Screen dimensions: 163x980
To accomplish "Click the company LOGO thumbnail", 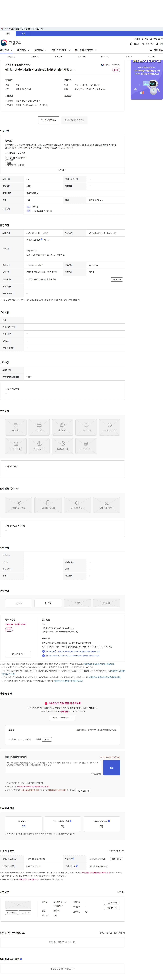I will [x=18, y=905].
